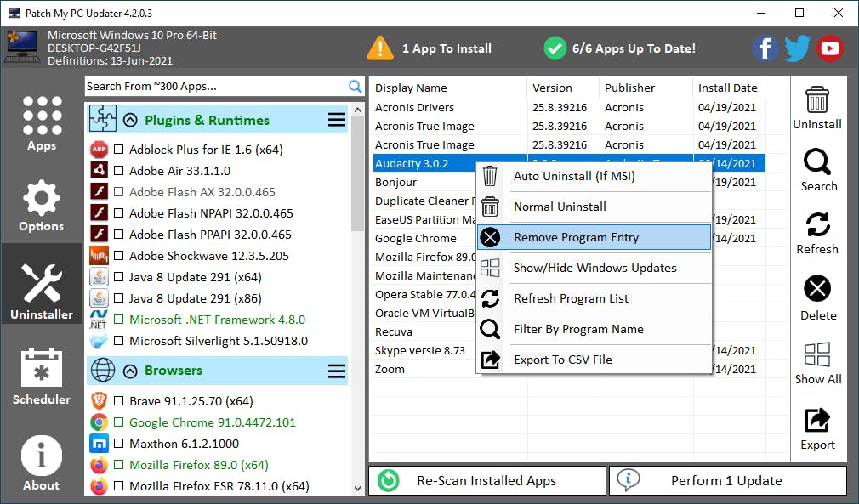859x504 pixels.
Task: Click Perform 1 Update button
Action: coord(727,480)
